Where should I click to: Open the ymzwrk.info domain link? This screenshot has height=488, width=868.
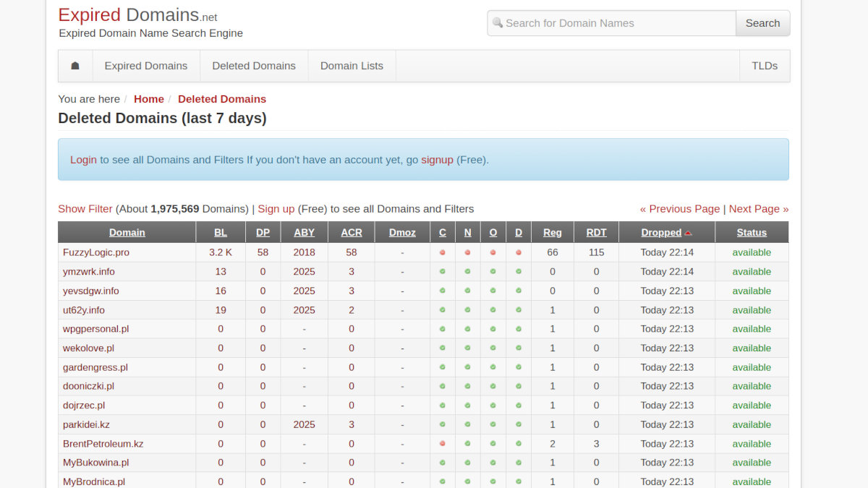89,272
